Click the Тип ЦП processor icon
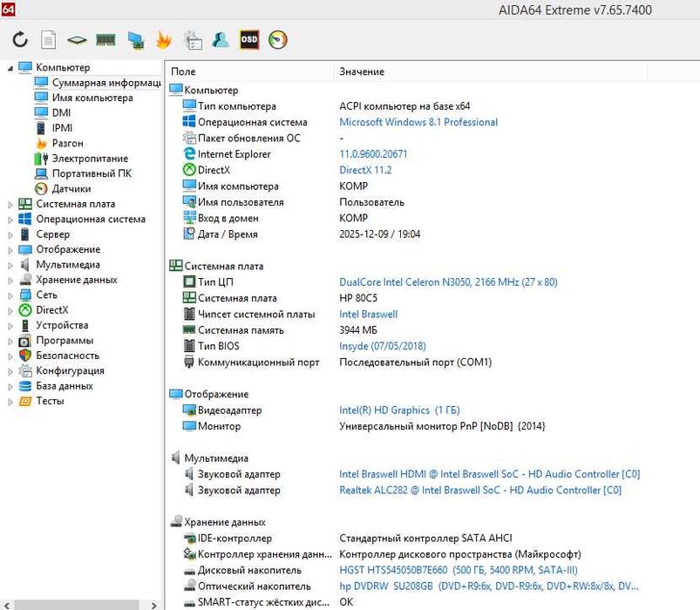Image resolution: width=700 pixels, height=610 pixels. tap(189, 281)
